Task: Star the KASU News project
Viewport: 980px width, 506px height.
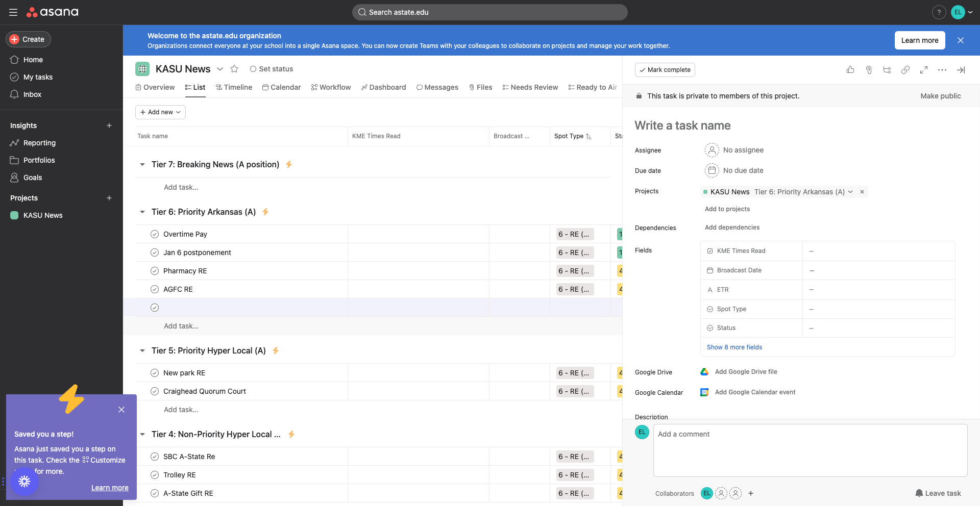Action: [x=234, y=69]
